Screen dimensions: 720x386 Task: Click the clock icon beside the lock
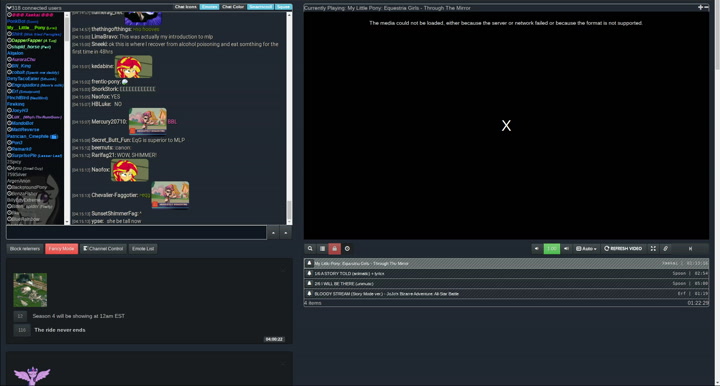pos(347,249)
